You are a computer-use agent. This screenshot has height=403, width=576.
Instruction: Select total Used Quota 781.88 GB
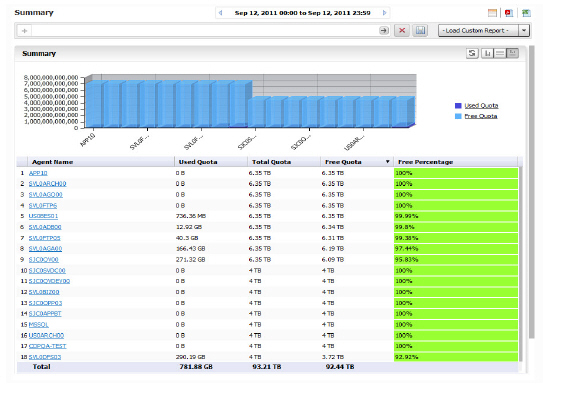tap(196, 367)
